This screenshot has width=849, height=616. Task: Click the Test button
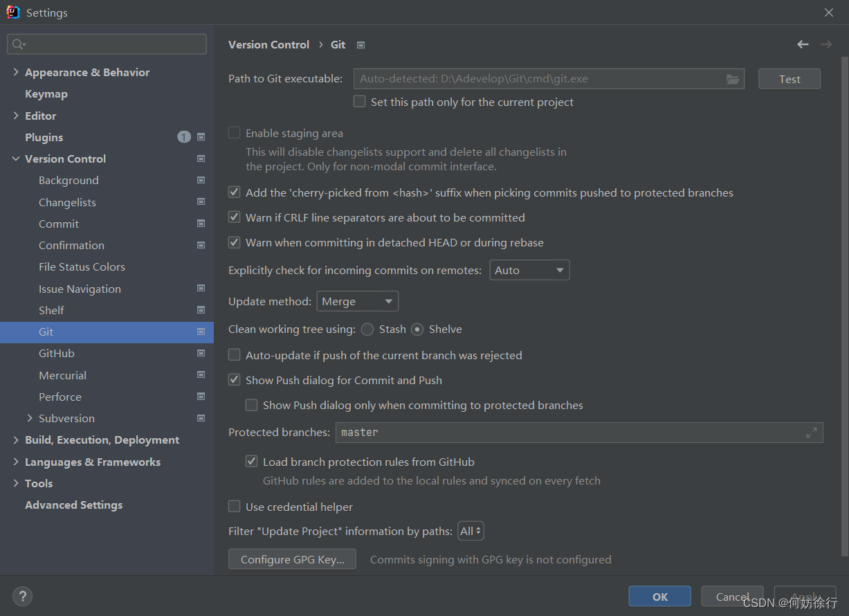tap(789, 78)
